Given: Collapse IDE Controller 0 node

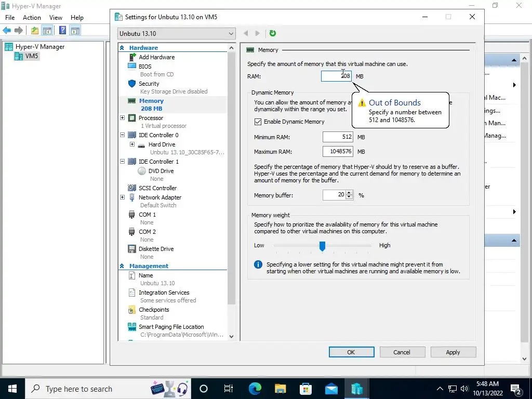Looking at the screenshot, I should tap(123, 135).
